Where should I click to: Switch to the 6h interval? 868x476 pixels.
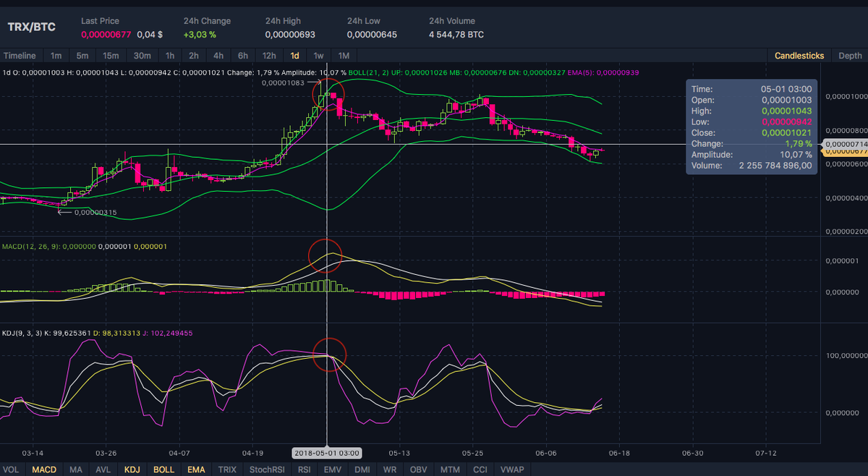(243, 56)
